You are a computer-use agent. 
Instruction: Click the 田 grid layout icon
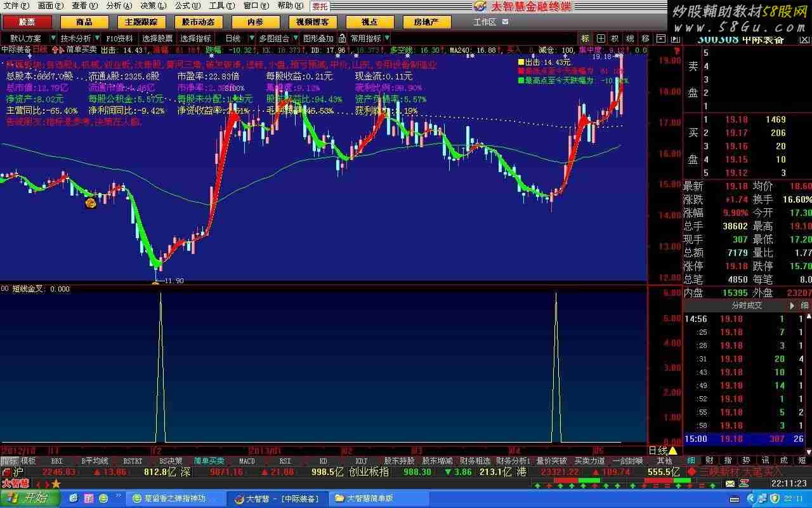[x=600, y=39]
